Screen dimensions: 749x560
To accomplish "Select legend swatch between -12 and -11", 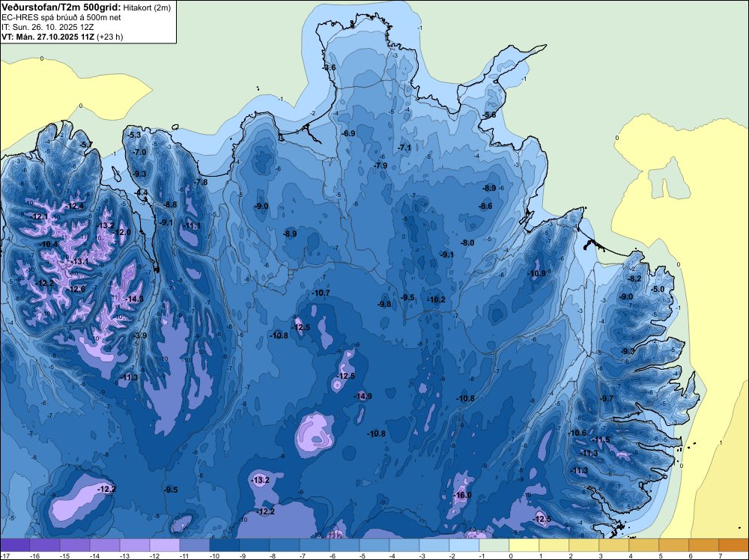I will [165, 545].
